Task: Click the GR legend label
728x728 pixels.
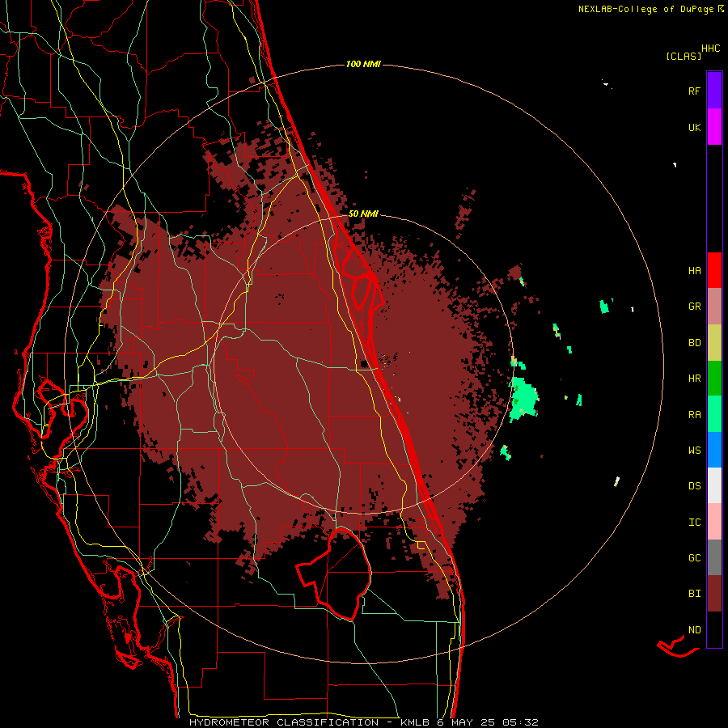Action: 694,307
